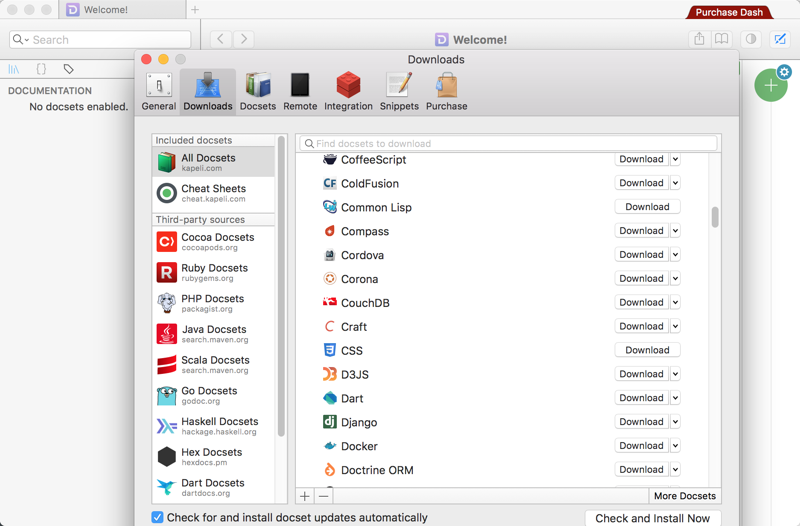Choose Ruby Docsets third-party source

[213, 272]
